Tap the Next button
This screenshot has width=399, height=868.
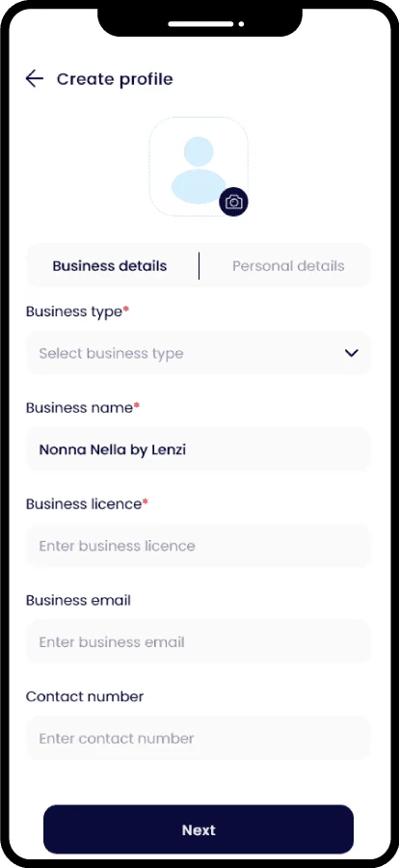point(199,829)
